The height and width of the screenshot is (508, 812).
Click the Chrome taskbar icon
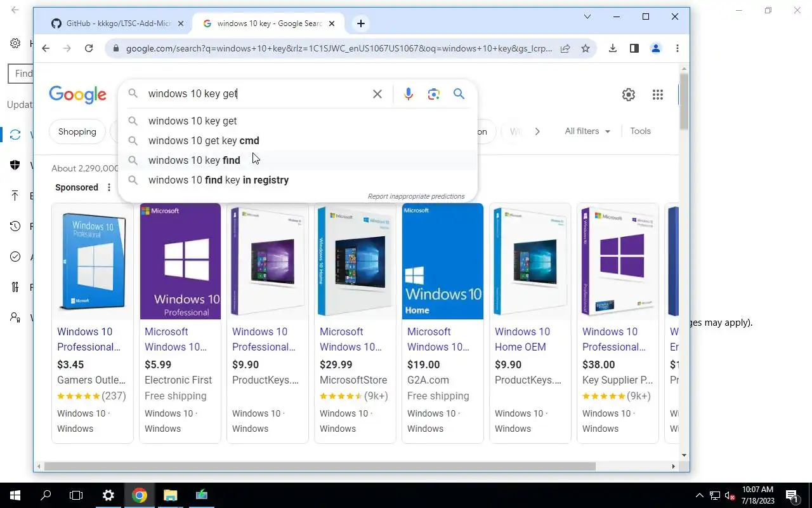click(140, 495)
